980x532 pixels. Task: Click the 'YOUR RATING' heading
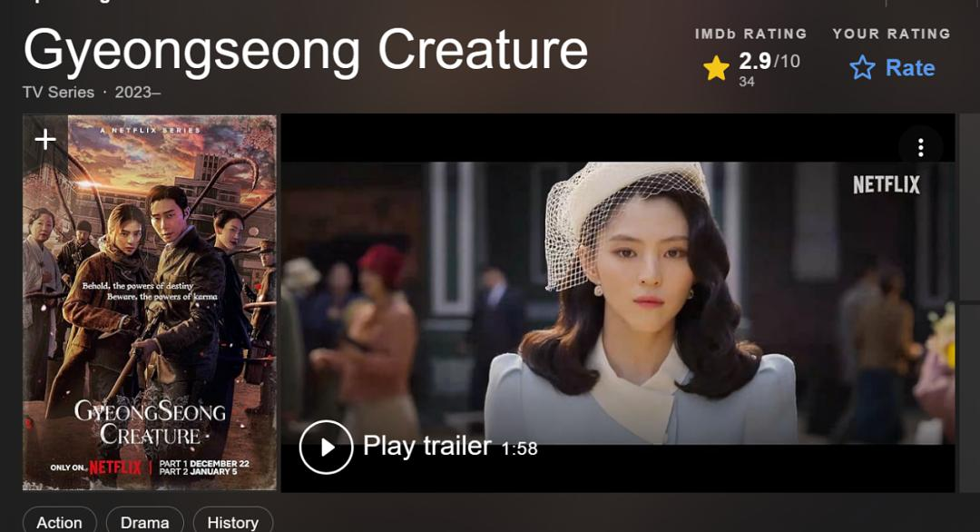pyautogui.click(x=891, y=34)
